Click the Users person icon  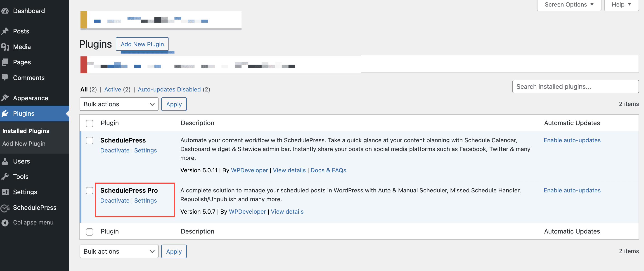[5, 161]
